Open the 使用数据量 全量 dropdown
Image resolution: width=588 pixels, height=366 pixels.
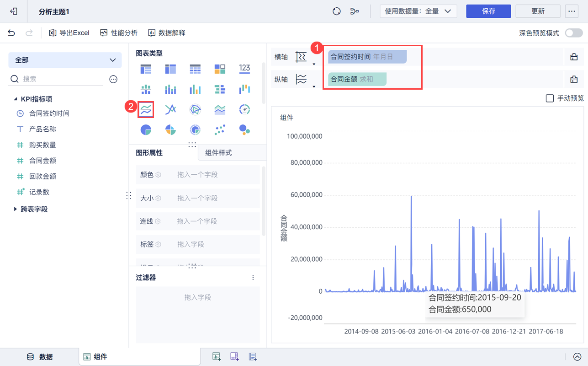coord(418,11)
